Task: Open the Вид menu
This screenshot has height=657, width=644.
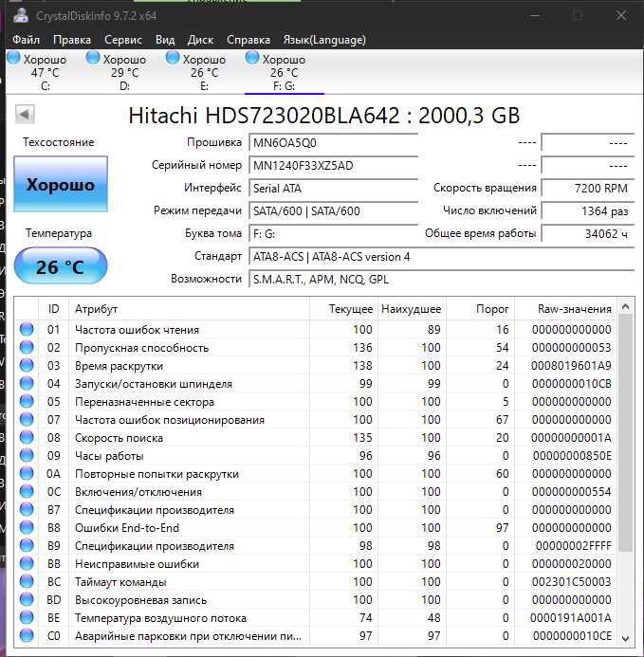Action: (165, 40)
